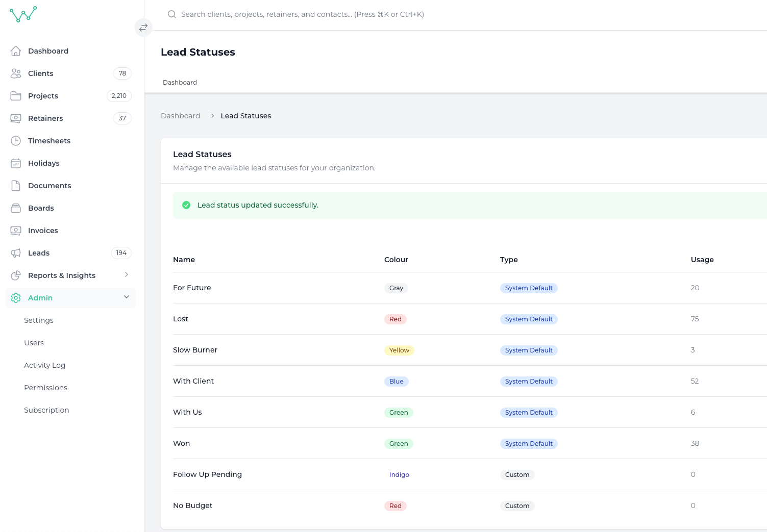The width and height of the screenshot is (767, 532).
Task: Open the Dashboard home icon
Action: tap(15, 50)
